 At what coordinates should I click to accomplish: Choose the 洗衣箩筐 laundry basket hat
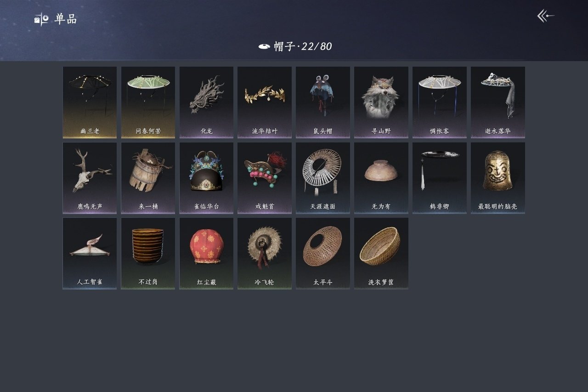[381, 253]
